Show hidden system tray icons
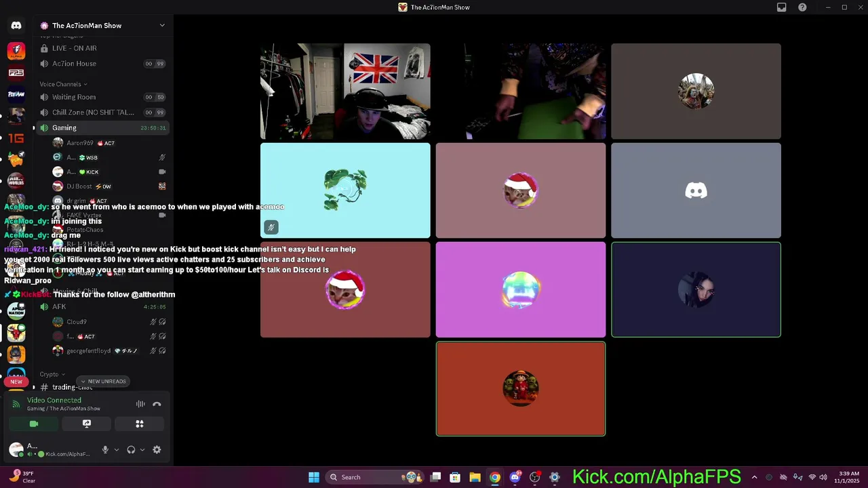Viewport: 868px width, 488px height. tap(754, 477)
